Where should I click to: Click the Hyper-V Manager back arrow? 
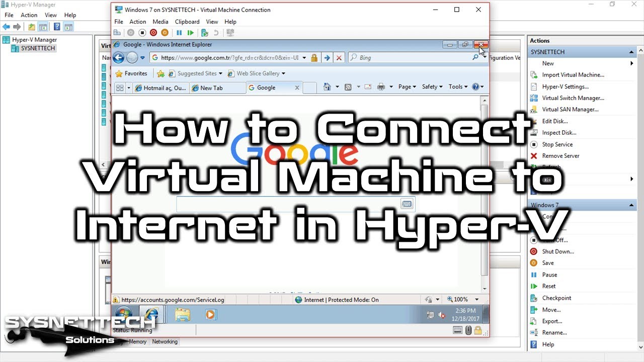click(x=7, y=27)
